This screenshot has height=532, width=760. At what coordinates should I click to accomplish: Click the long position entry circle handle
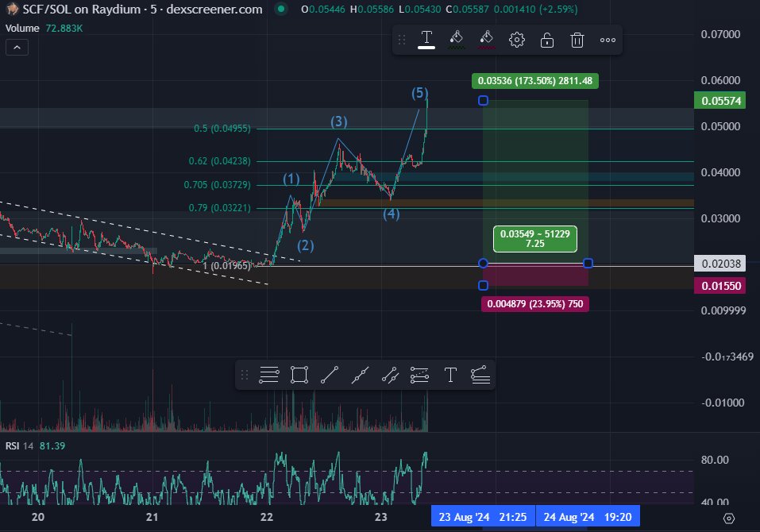pos(483,263)
